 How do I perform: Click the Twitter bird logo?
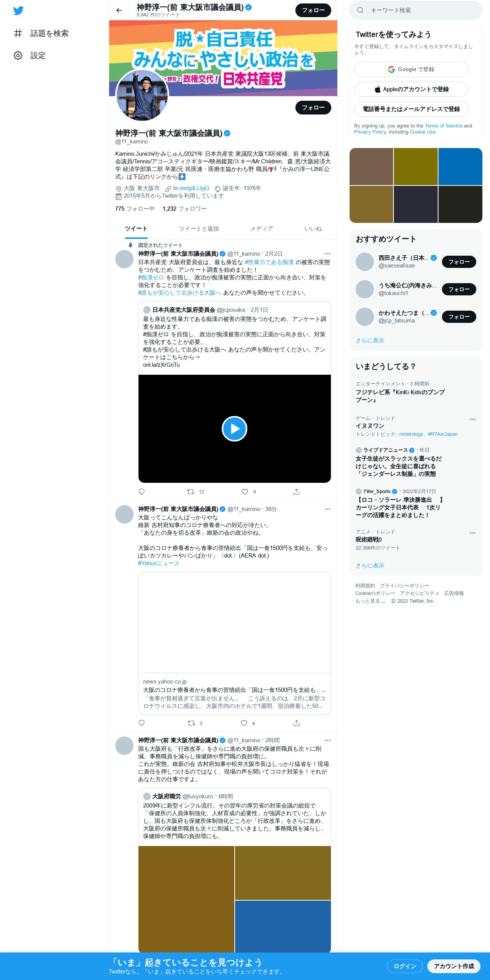pos(18,11)
